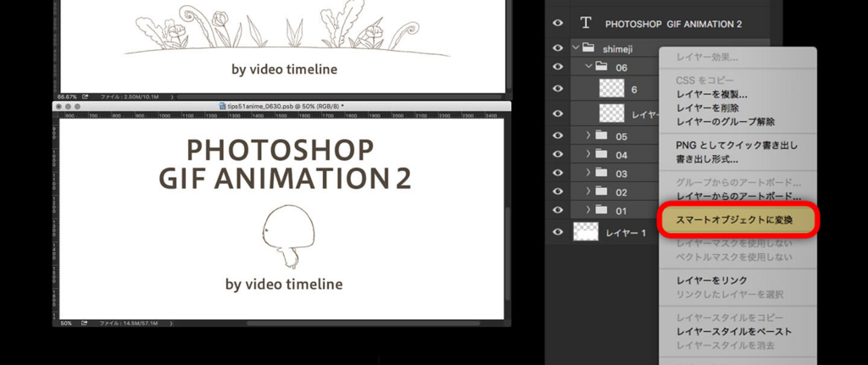Image resolution: width=868 pixels, height=365 pixels.
Task: Open the status info arrow in the 66.67% window
Action: pos(171,97)
